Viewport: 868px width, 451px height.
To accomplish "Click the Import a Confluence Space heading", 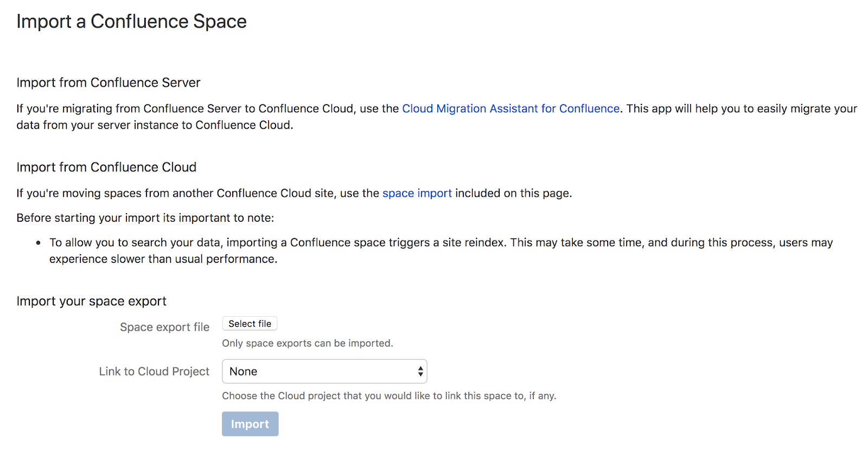I will pyautogui.click(x=131, y=21).
